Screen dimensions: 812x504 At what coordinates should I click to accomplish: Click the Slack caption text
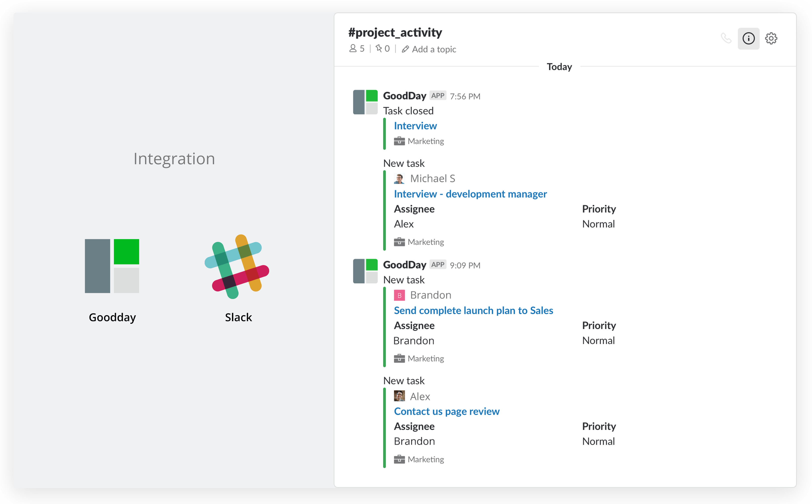click(x=238, y=317)
